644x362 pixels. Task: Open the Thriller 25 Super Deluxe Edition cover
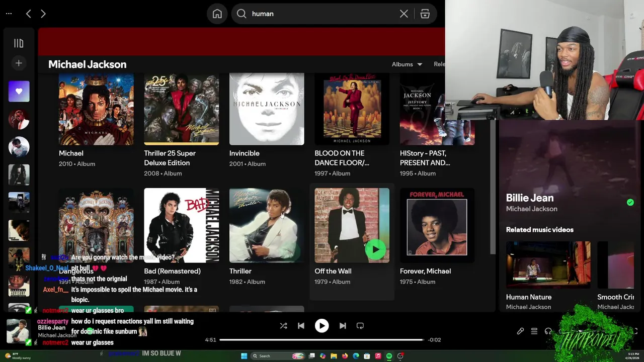pos(181,109)
